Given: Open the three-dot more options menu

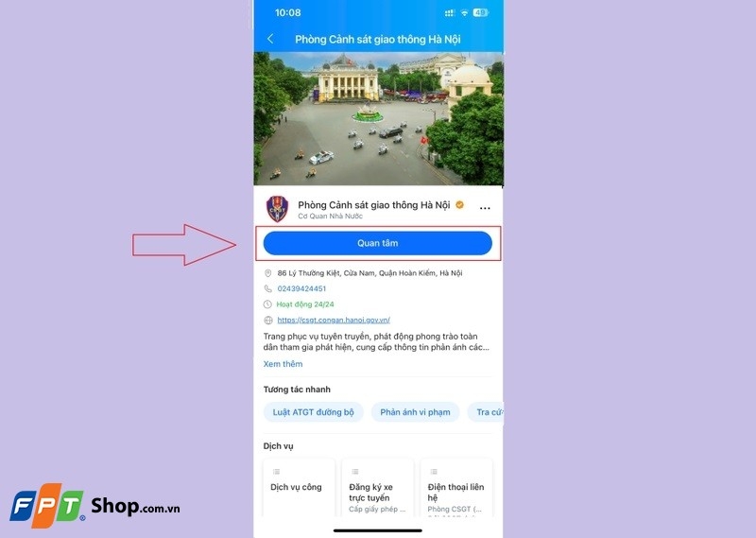Looking at the screenshot, I should [485, 208].
